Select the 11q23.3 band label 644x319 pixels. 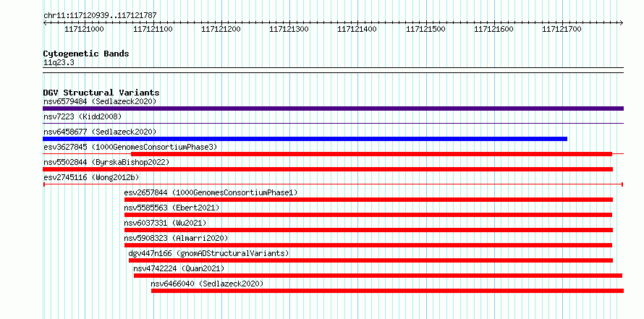point(59,63)
